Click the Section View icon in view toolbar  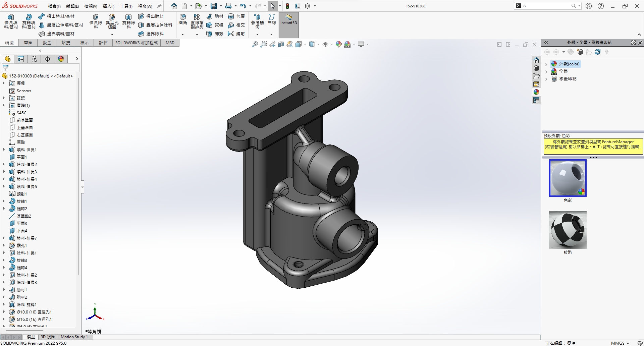281,44
